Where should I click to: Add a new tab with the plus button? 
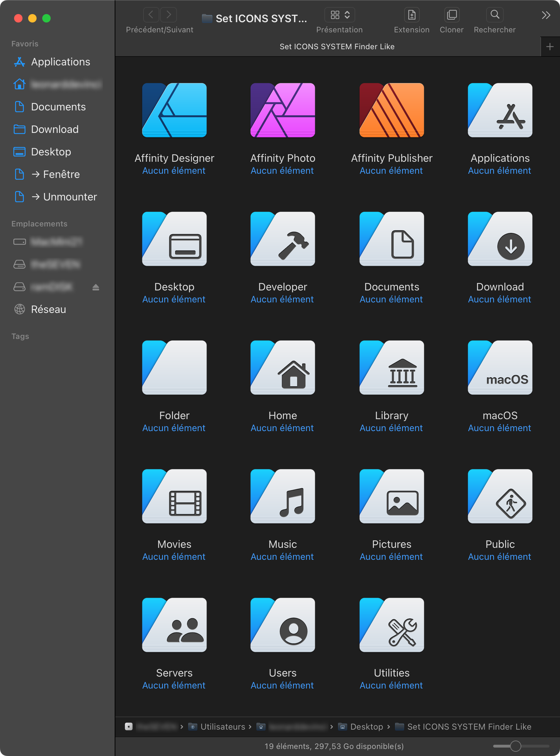pyautogui.click(x=550, y=46)
